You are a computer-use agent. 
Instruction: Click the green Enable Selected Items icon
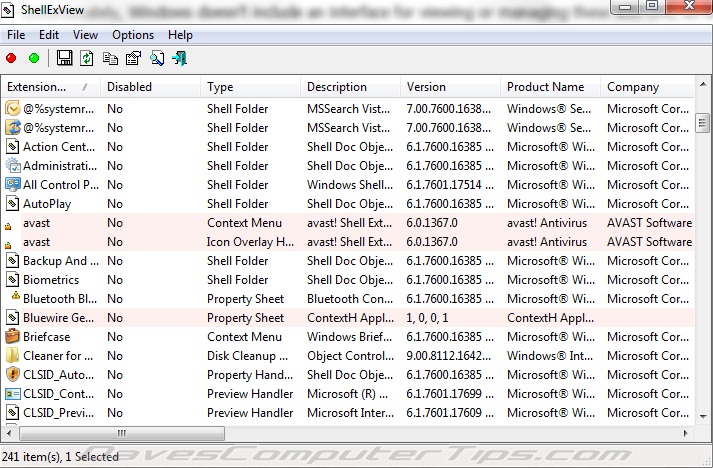34,58
